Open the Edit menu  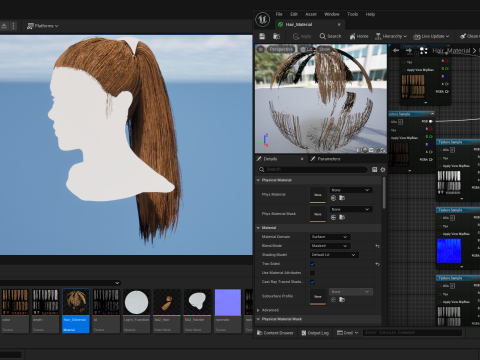point(294,14)
